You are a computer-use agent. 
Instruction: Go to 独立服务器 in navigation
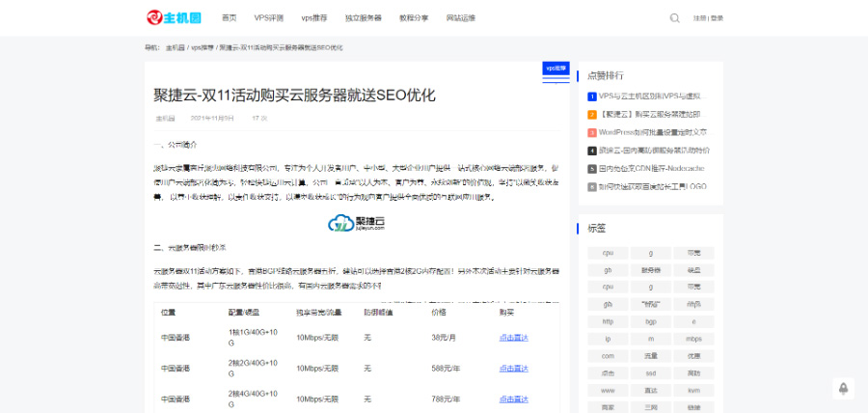click(363, 17)
